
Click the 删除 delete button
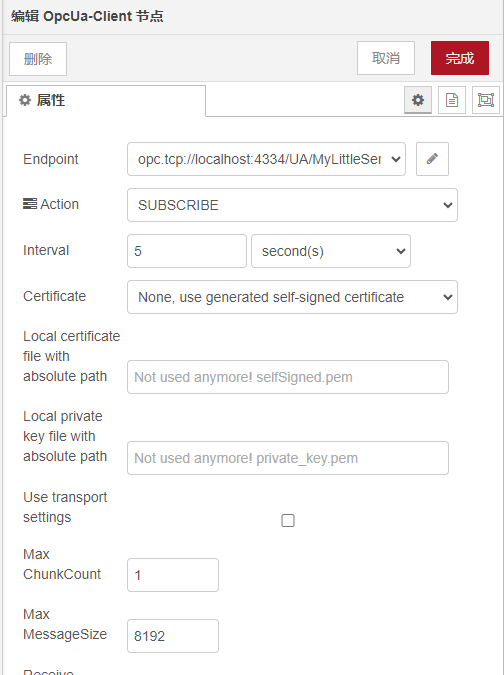(x=38, y=59)
